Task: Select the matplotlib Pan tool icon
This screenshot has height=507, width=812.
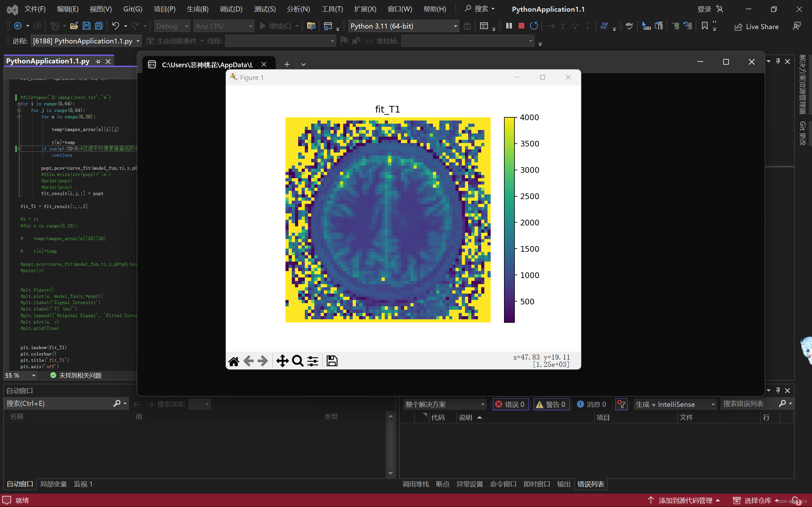Action: pos(282,361)
